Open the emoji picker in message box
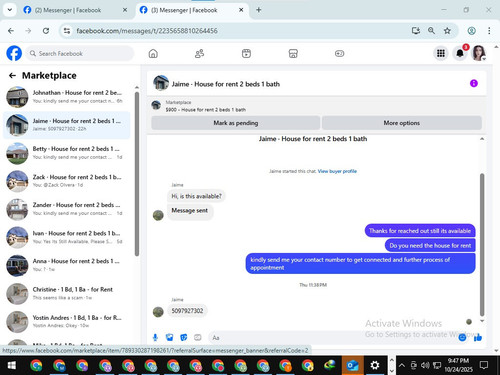The width and height of the screenshot is (500, 375). 462,338
